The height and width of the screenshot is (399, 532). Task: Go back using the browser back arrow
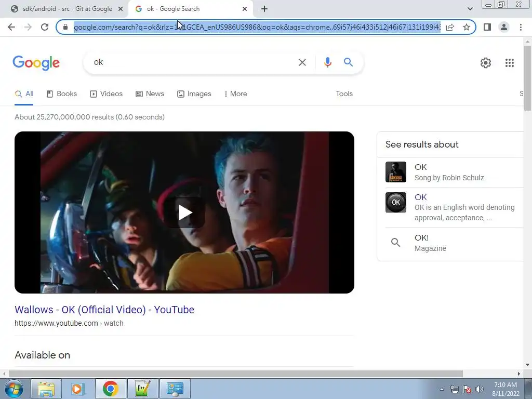pos(11,27)
